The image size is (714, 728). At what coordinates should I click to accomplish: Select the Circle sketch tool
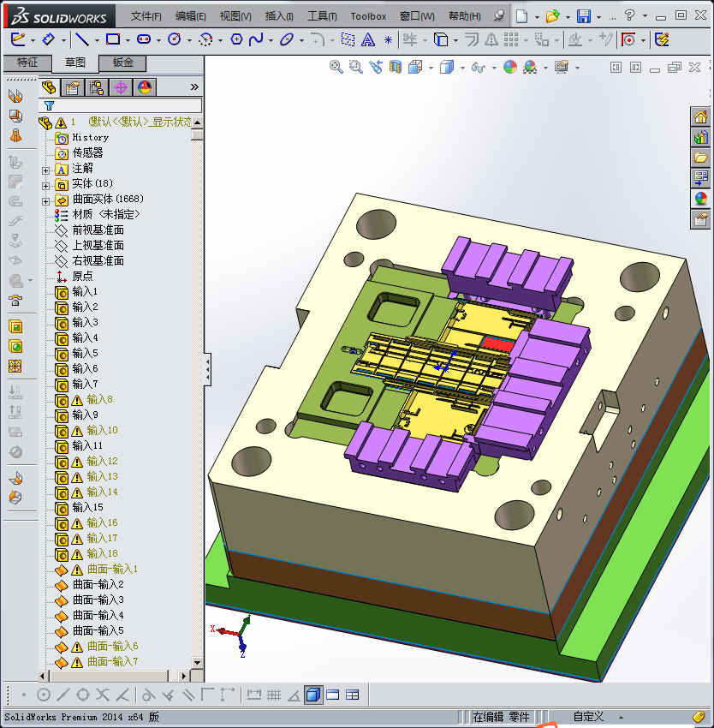(175, 40)
